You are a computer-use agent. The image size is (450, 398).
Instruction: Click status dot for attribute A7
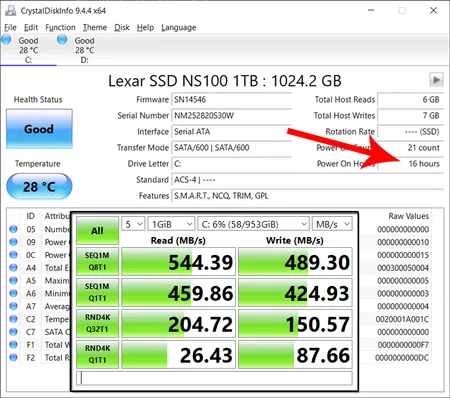(13, 306)
